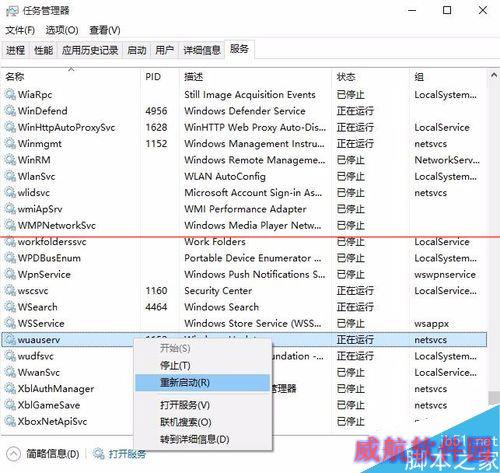This screenshot has height=473, width=500.
Task: Collapse to 简略信息 using circled arrow
Action: click(x=13, y=454)
